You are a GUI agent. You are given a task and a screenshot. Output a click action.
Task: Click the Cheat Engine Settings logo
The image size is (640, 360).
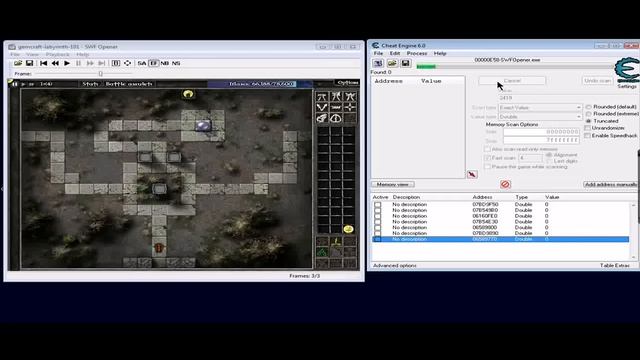tap(627, 73)
